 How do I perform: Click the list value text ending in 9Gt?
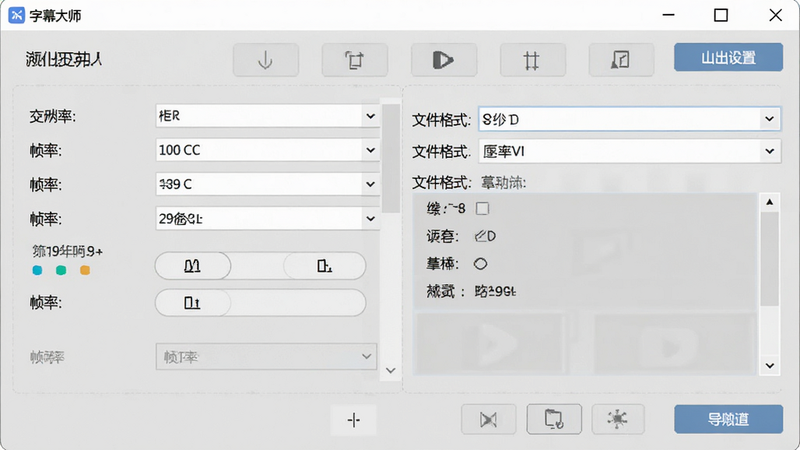point(495,291)
